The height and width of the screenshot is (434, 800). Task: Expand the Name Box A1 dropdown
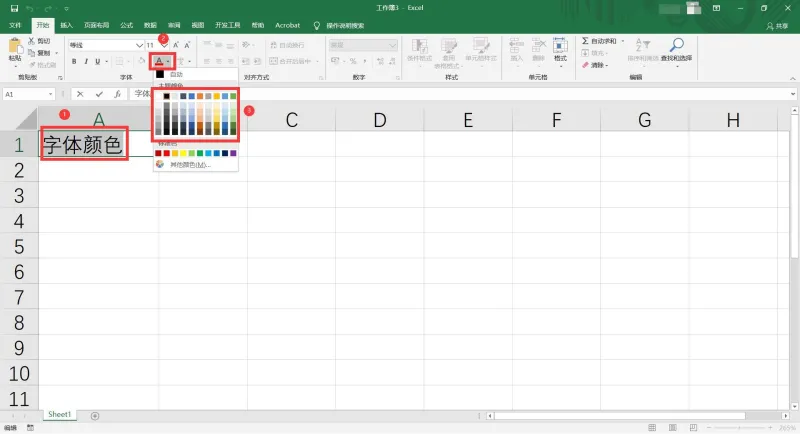click(x=50, y=94)
